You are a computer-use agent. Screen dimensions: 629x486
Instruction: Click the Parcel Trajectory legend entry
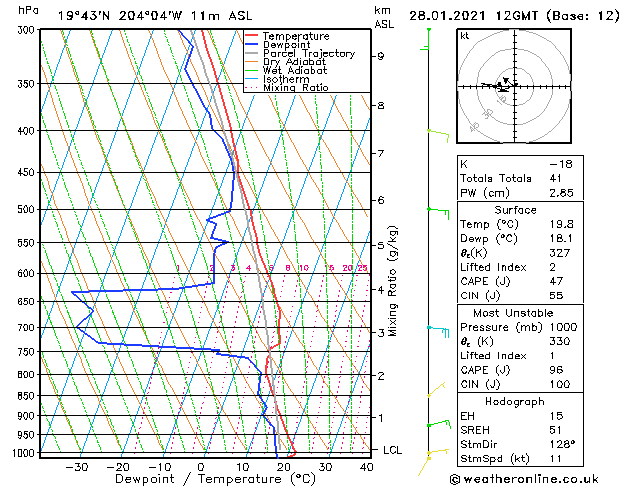pos(300,53)
